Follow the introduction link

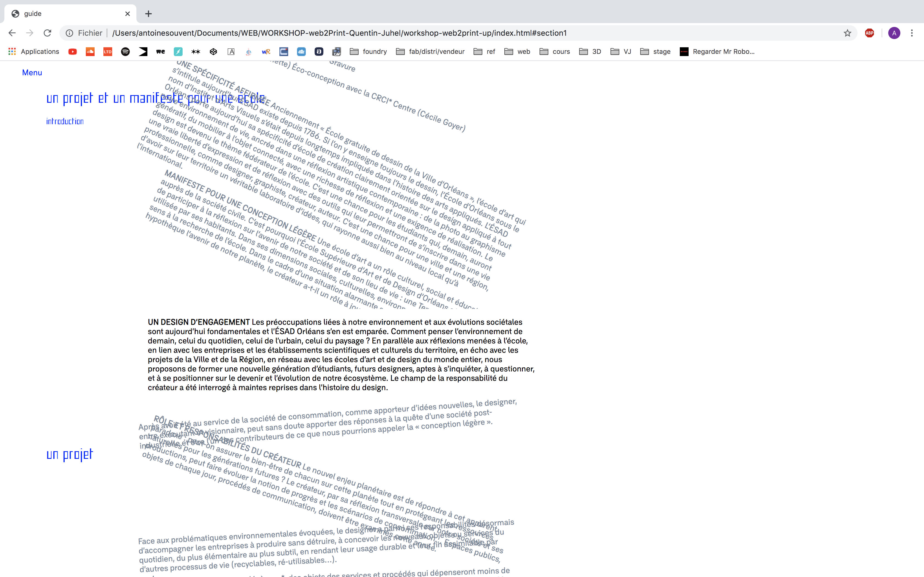click(x=65, y=121)
